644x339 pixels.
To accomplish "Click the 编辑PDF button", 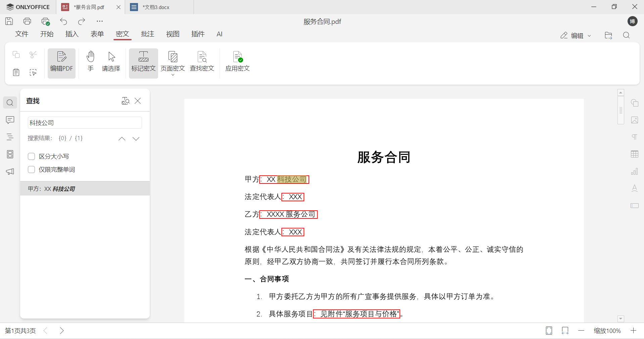I will click(x=61, y=62).
